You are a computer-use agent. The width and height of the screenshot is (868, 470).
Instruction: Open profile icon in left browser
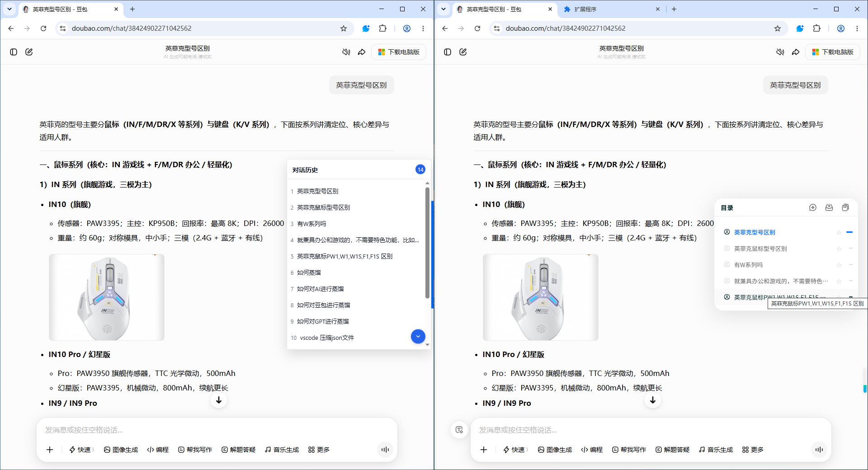point(407,28)
